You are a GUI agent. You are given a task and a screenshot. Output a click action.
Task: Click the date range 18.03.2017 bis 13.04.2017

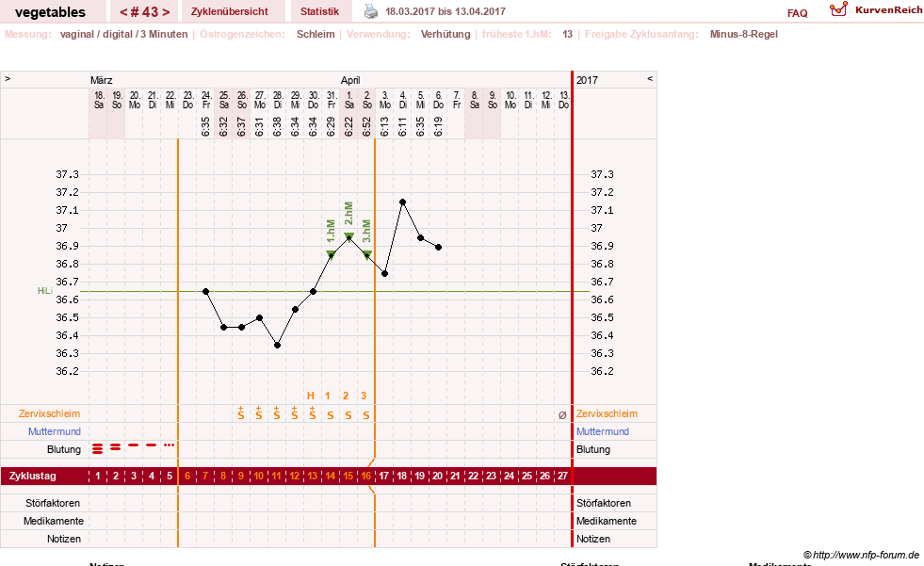(x=446, y=11)
